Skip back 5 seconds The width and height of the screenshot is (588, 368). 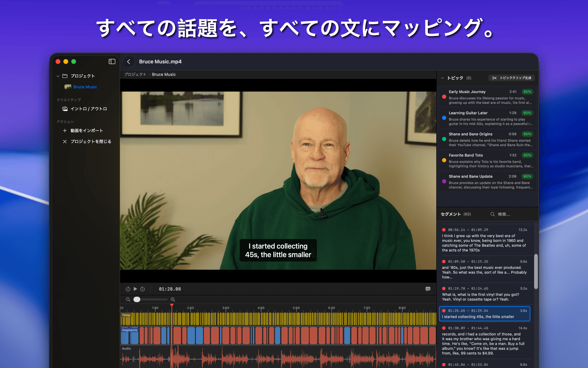128,289
